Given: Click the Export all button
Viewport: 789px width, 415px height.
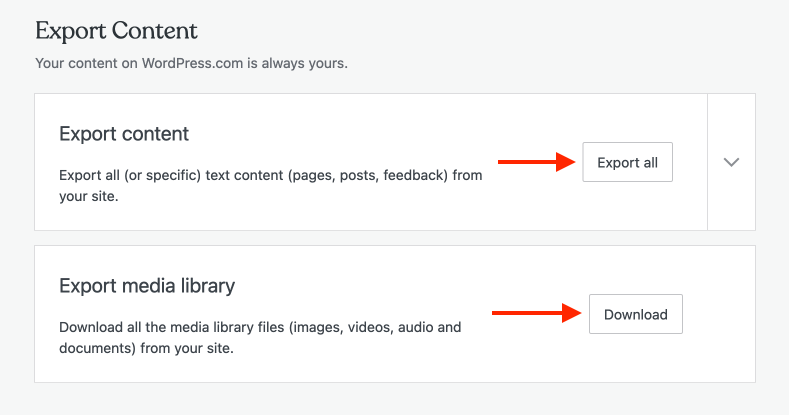Looking at the screenshot, I should pyautogui.click(x=627, y=163).
